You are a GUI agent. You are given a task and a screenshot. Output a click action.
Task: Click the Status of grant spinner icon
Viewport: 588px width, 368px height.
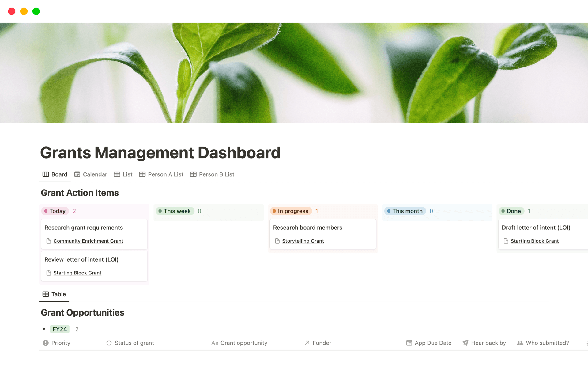pyautogui.click(x=109, y=343)
